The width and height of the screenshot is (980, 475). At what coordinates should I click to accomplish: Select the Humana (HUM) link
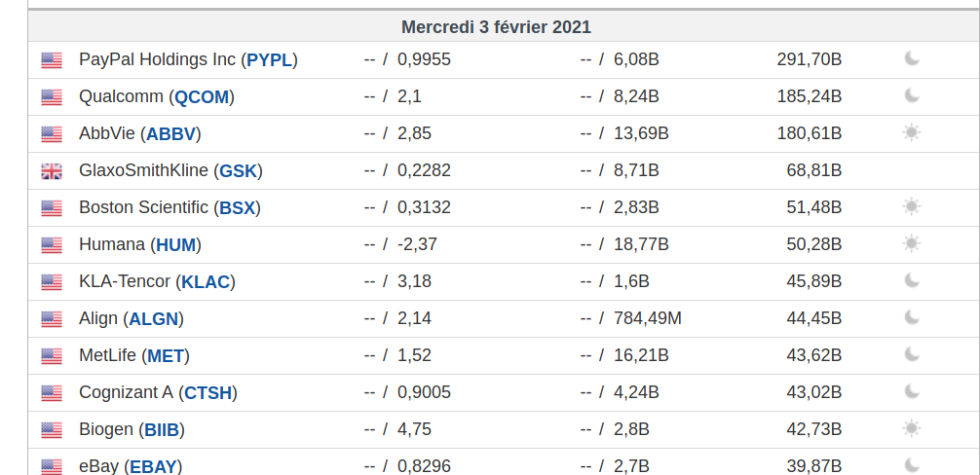click(139, 245)
